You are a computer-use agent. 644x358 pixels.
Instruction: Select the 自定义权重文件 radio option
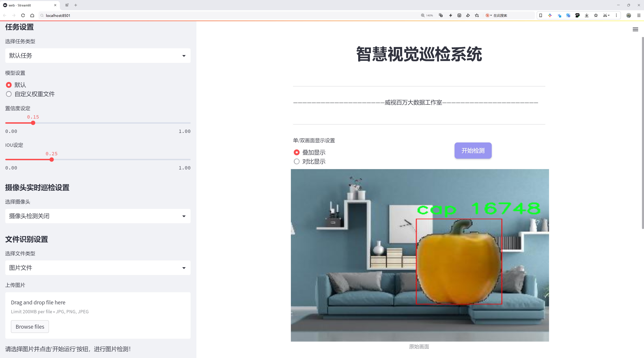[9, 94]
